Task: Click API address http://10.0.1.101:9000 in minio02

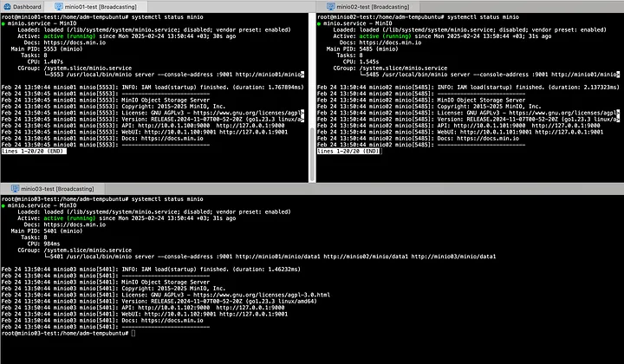Action: (x=489, y=126)
